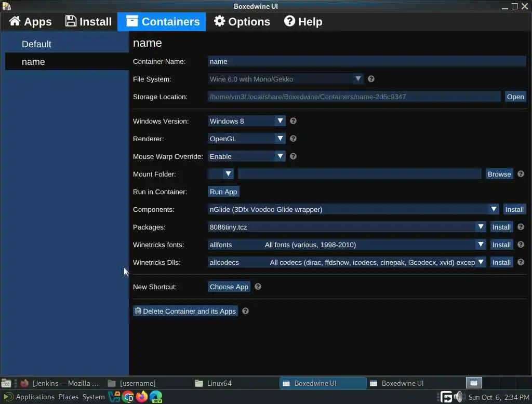Launch Edge Dev from the panel
Screen dimensions: 532x404
(156, 397)
